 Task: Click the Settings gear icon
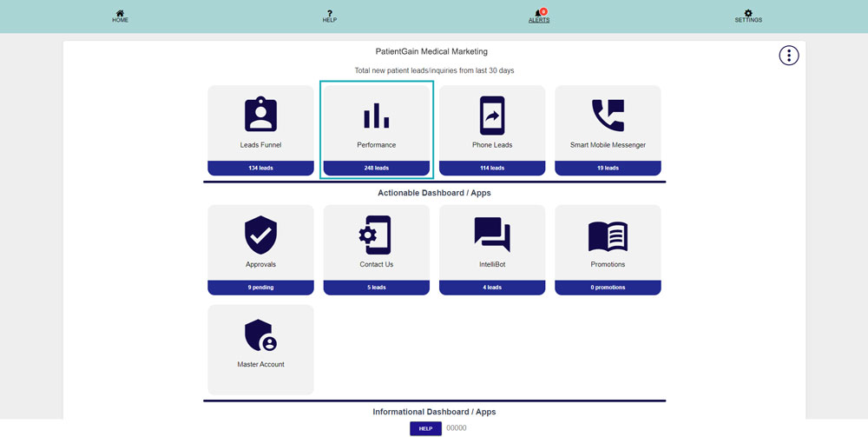coord(748,13)
